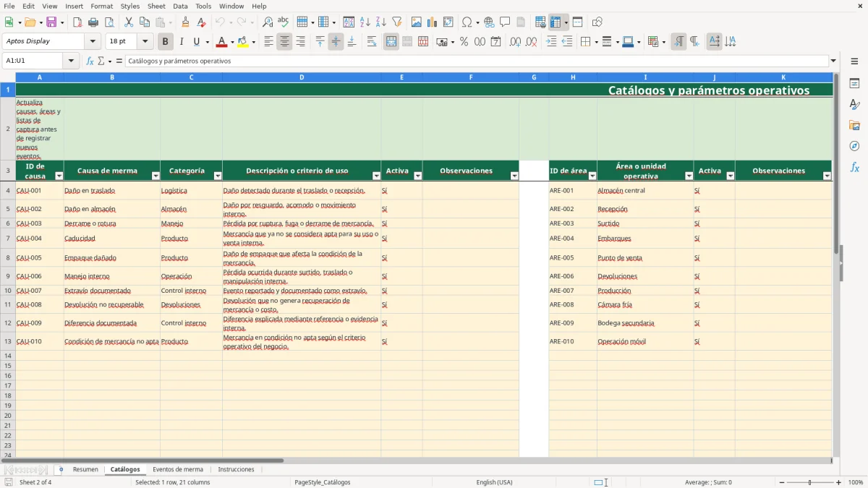The image size is (868, 488).
Task: Increase the cell indent
Action: point(551,42)
